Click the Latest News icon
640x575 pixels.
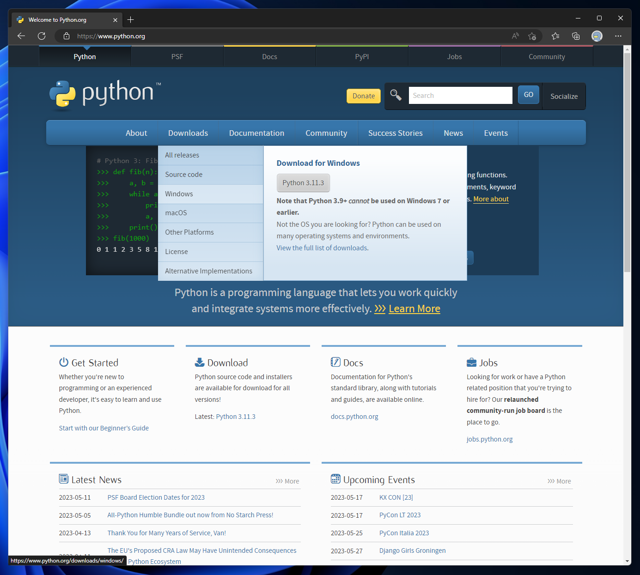[64, 479]
